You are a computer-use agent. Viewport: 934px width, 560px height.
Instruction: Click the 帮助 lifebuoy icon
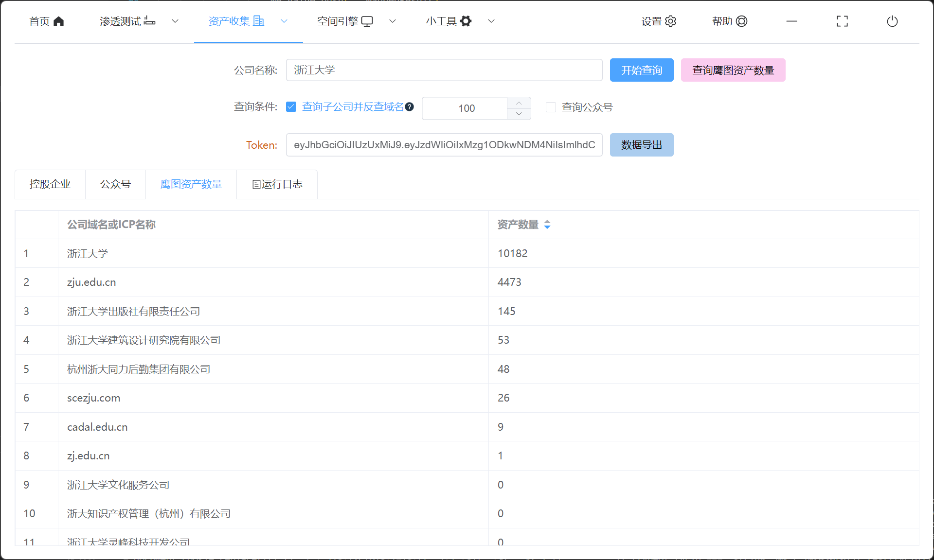742,21
